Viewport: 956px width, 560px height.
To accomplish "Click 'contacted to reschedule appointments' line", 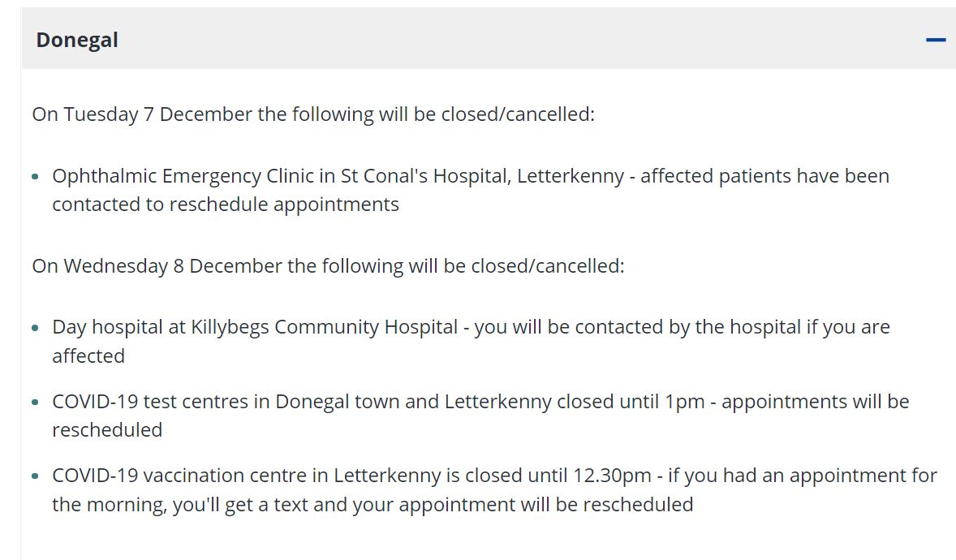I will (x=226, y=205).
